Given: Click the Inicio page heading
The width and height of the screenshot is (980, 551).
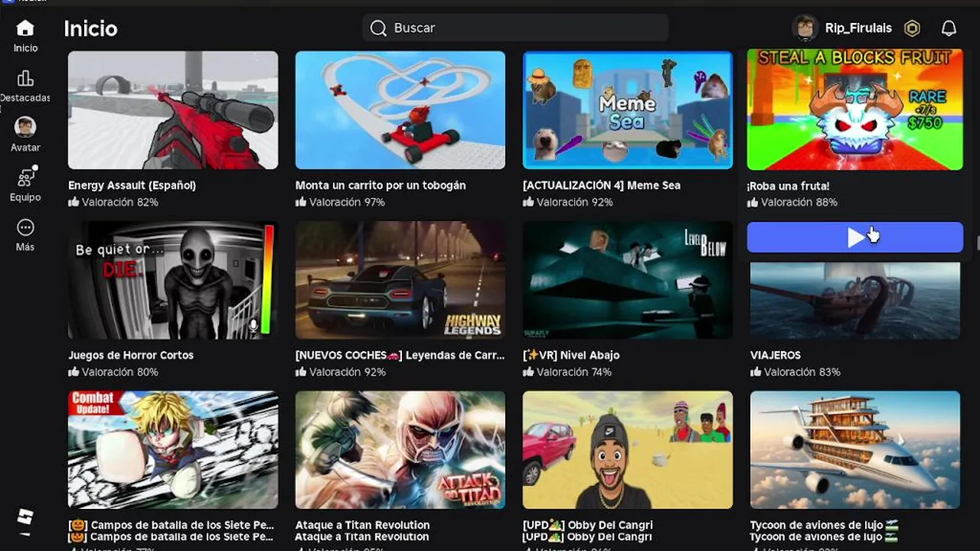Looking at the screenshot, I should 90,28.
